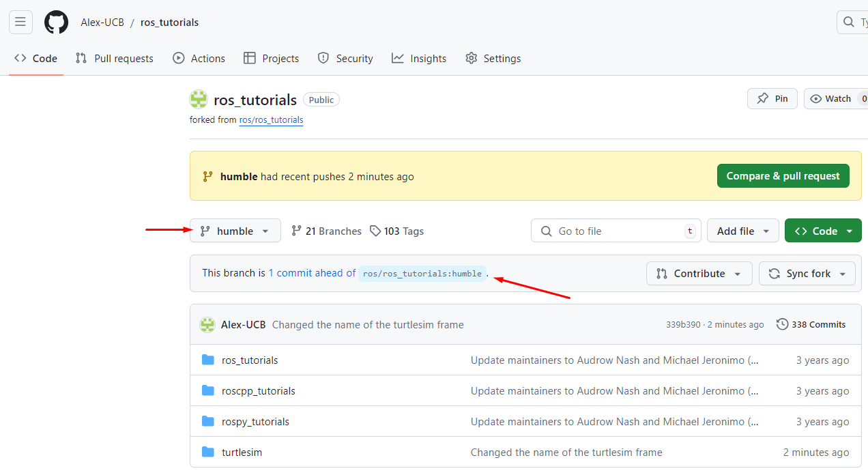The width and height of the screenshot is (868, 473).
Task: Click '3 years ago' in the roscpp_tutorials row
Action: [x=823, y=391]
